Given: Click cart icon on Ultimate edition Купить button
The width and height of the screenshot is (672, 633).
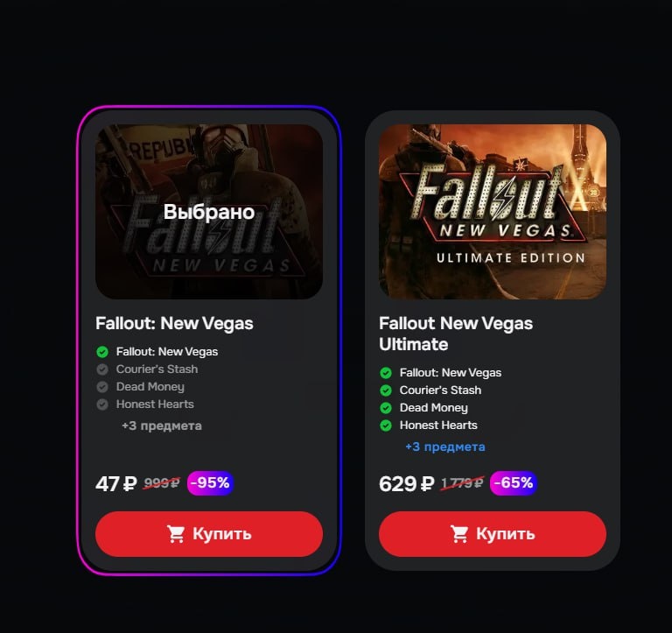Looking at the screenshot, I should [459, 534].
